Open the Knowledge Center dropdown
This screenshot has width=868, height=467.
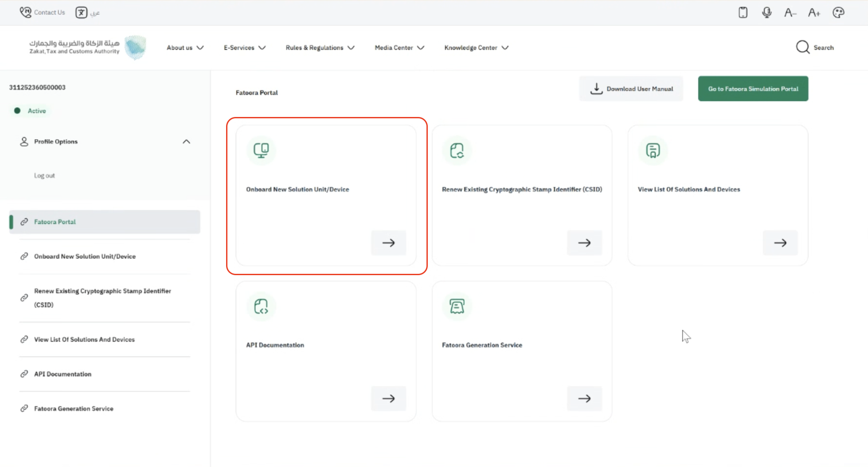coord(475,47)
